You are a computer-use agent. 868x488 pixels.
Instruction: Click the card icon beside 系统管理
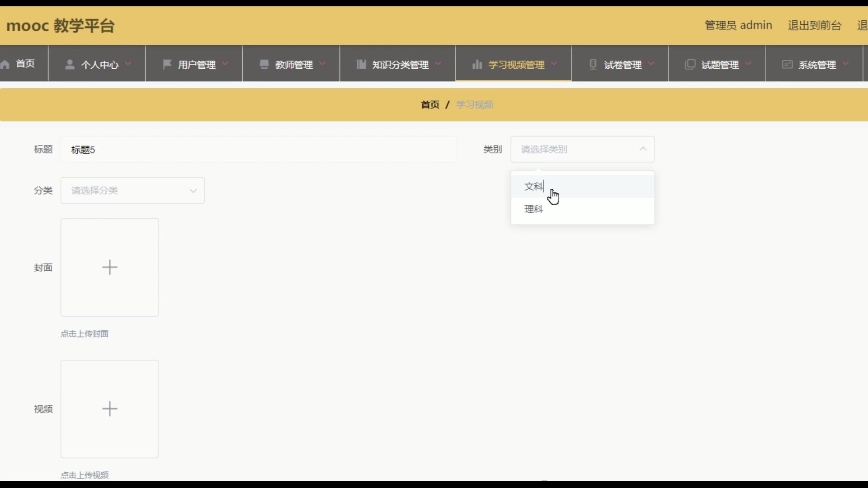(787, 64)
